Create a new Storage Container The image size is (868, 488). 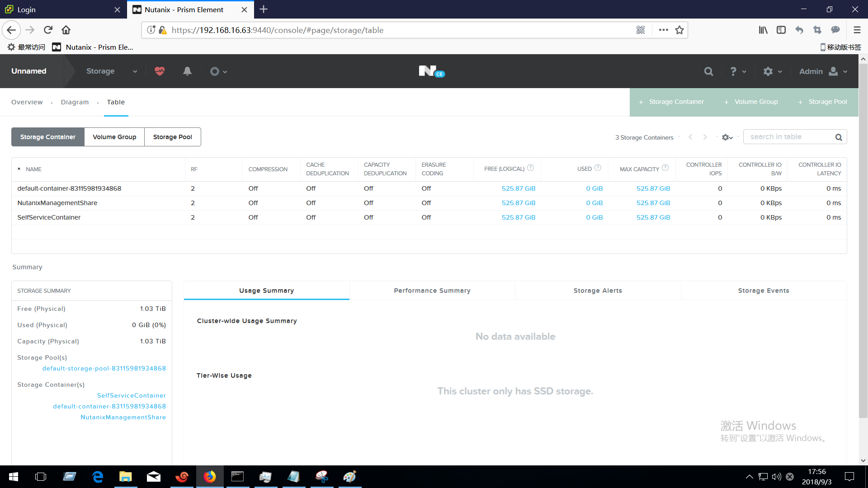(x=671, y=102)
